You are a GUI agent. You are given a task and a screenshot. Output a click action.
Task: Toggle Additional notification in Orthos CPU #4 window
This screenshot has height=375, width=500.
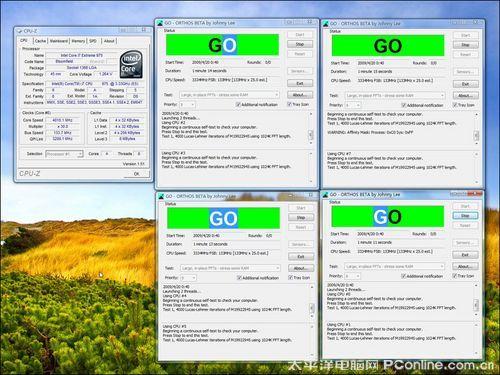tap(258, 278)
